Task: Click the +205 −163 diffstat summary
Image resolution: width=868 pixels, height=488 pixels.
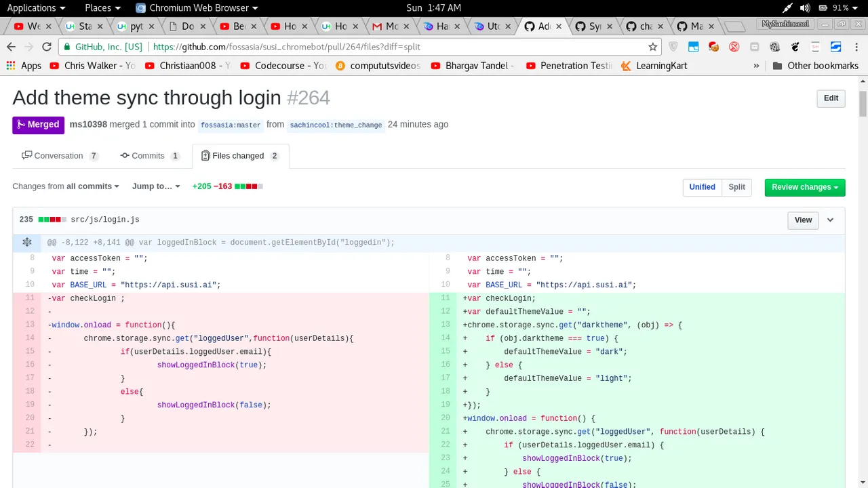Action: [x=227, y=186]
